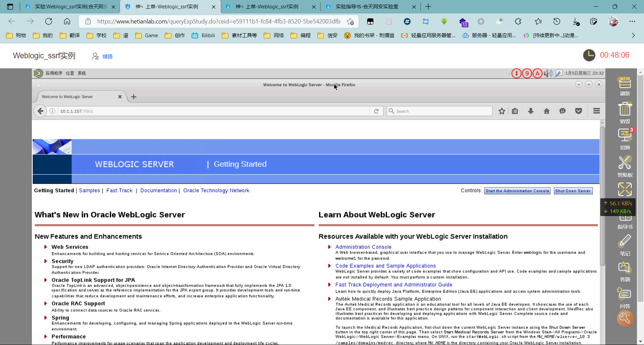Screen dimensions: 644x345
Task: Click the orange tools wrench button
Action: (625, 318)
